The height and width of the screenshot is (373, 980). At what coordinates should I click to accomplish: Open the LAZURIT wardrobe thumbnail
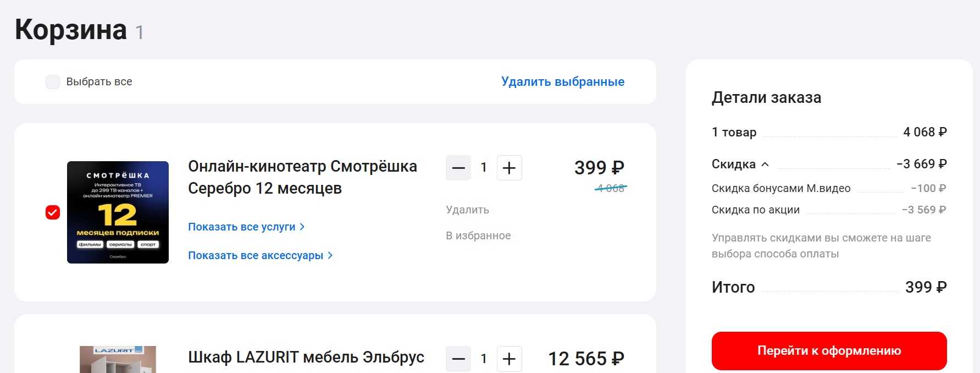coord(118,359)
